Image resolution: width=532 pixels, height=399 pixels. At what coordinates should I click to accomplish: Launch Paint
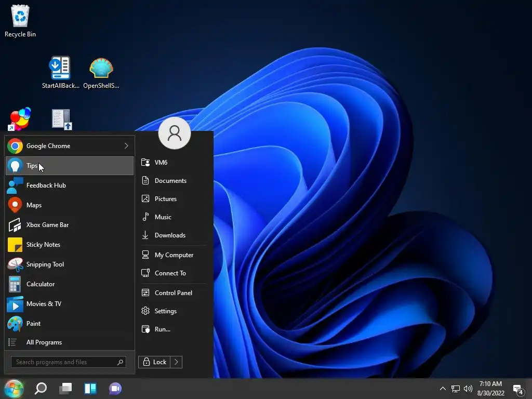pyautogui.click(x=70, y=323)
